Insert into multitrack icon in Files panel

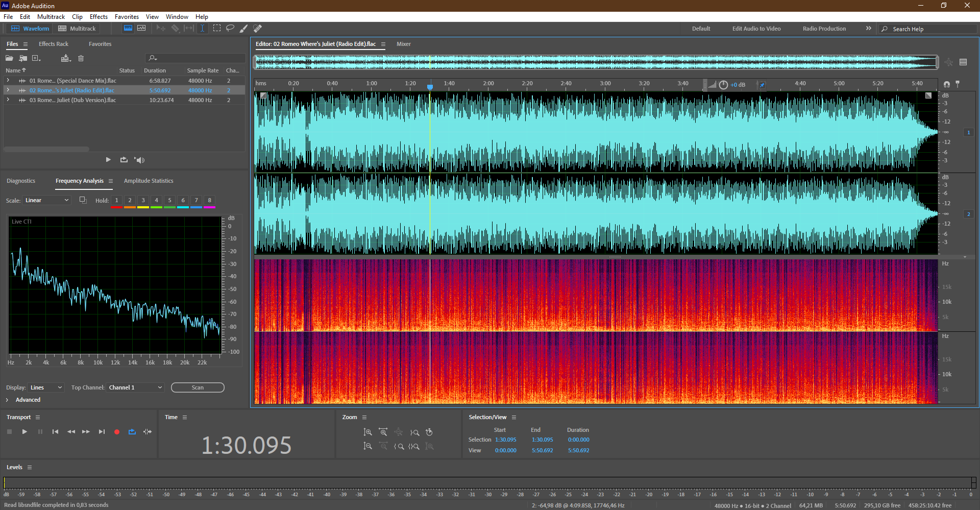(x=65, y=58)
